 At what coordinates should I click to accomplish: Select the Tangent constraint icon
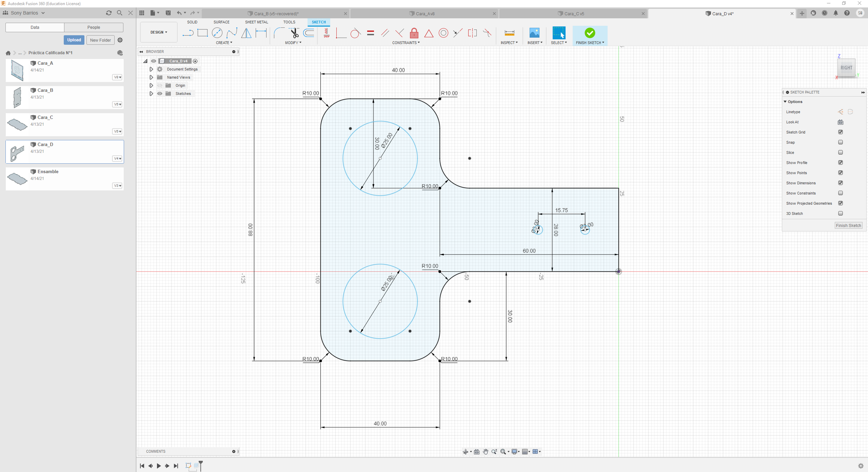[356, 33]
